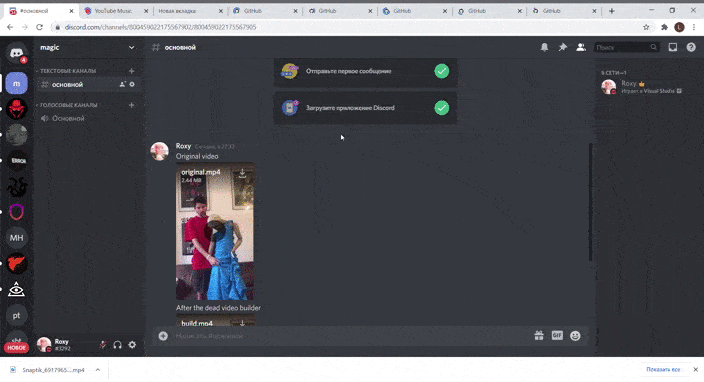Open a new browser tab
Image resolution: width=704 pixels, height=382 pixels.
coord(612,11)
